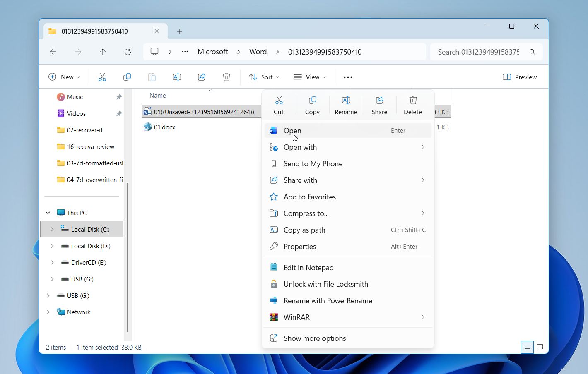Viewport: 588px width, 374px height.
Task: Click the Cut icon in context menu
Action: pos(279,101)
